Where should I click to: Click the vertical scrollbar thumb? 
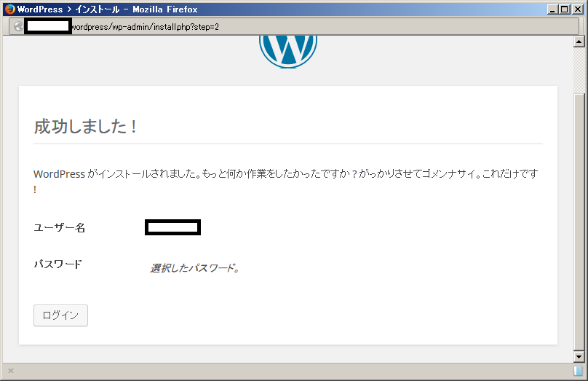click(x=579, y=221)
